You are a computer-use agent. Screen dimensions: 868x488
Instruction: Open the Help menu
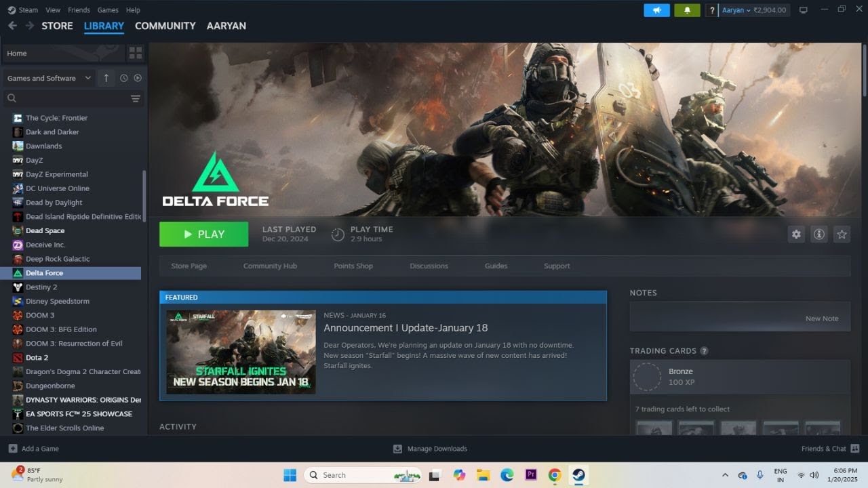(133, 10)
